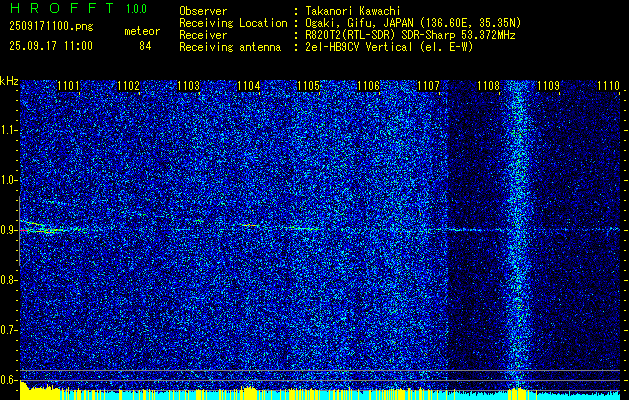Click the echo trace near 1105

click(302, 228)
